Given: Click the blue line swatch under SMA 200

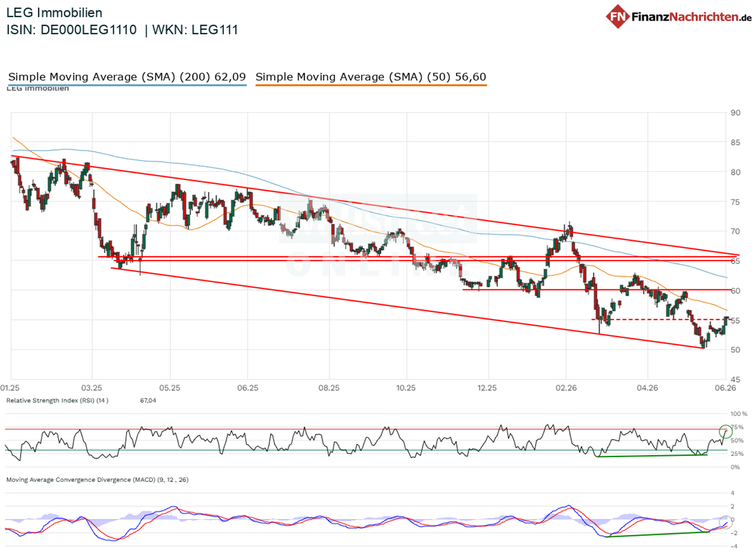Looking at the screenshot, I should pyautogui.click(x=126, y=86).
